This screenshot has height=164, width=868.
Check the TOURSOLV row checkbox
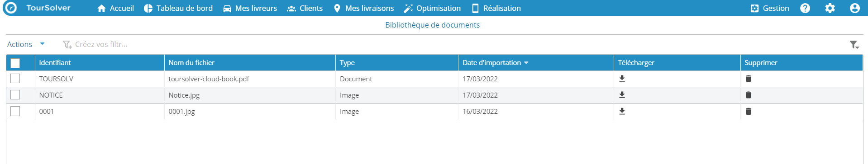15,79
